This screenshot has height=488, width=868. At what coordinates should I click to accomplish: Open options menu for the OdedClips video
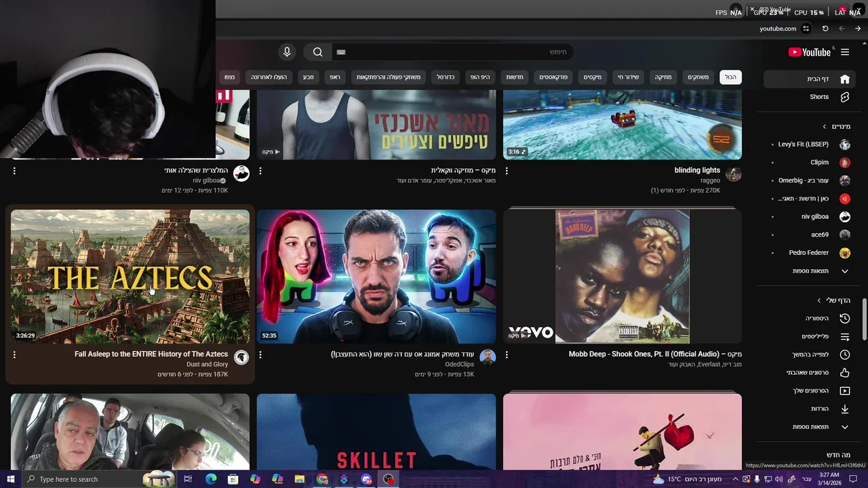tap(260, 354)
